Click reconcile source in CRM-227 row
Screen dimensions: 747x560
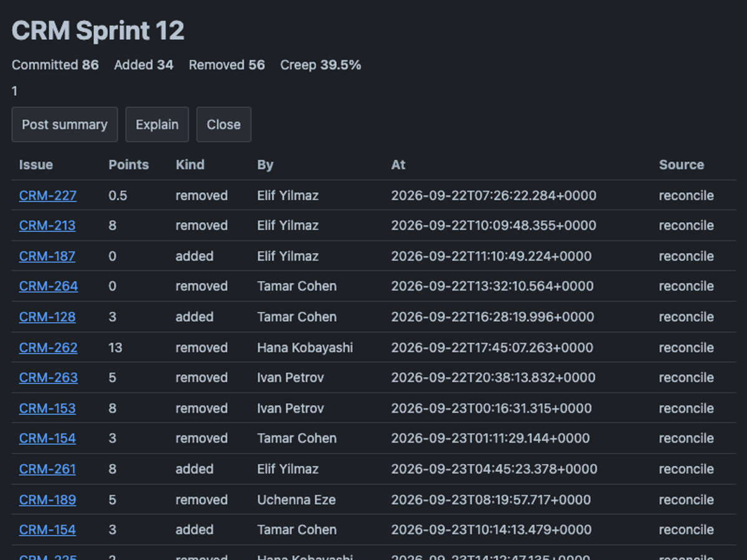[x=687, y=195]
